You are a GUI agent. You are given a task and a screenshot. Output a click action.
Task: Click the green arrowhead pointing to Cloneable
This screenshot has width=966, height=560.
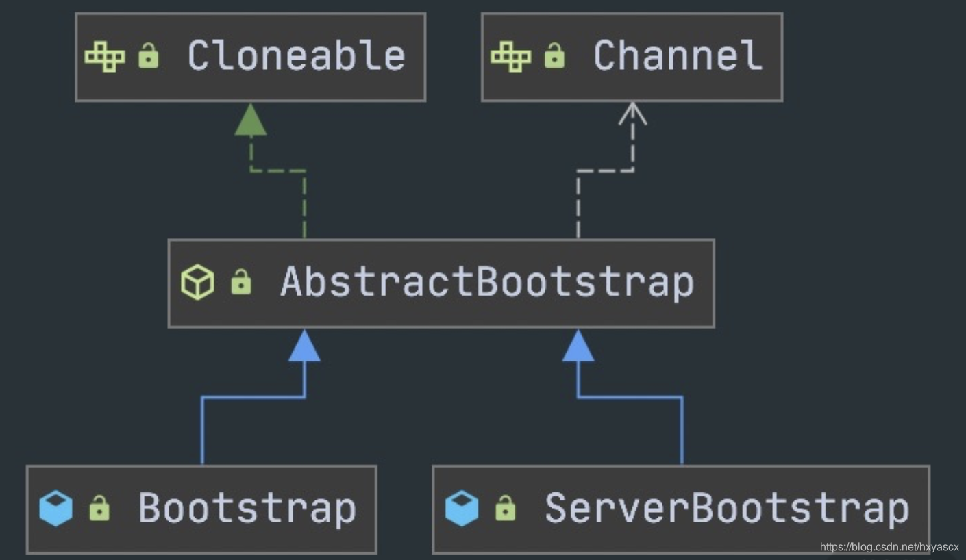pos(251,119)
